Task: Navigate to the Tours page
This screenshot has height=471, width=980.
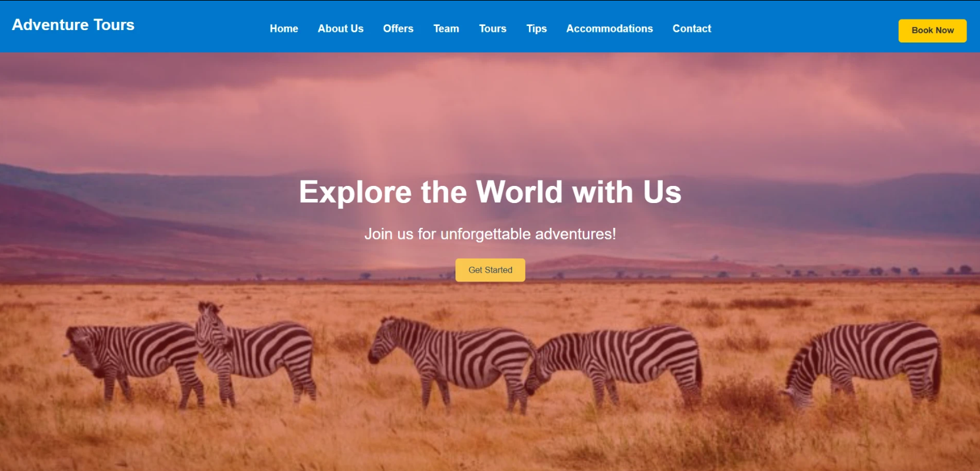Action: pos(492,28)
